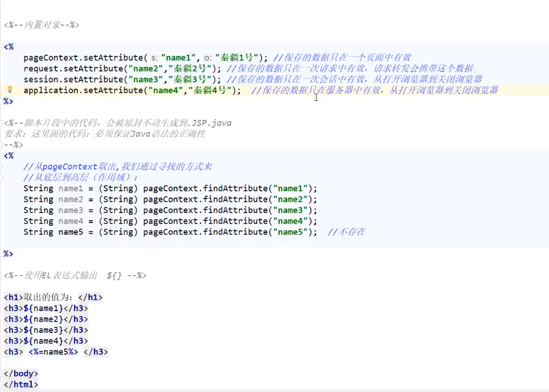Click variable name2 in String declaration
The image size is (549, 392).
pos(71,199)
